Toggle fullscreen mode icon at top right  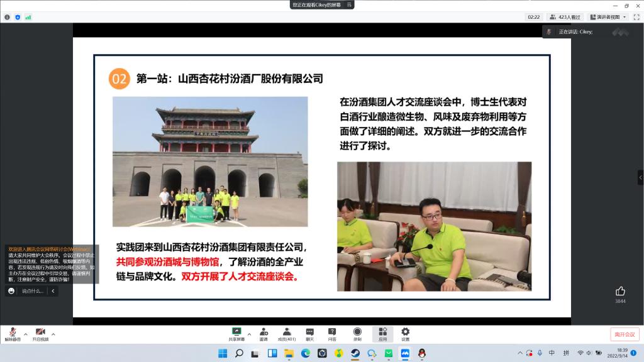click(635, 17)
